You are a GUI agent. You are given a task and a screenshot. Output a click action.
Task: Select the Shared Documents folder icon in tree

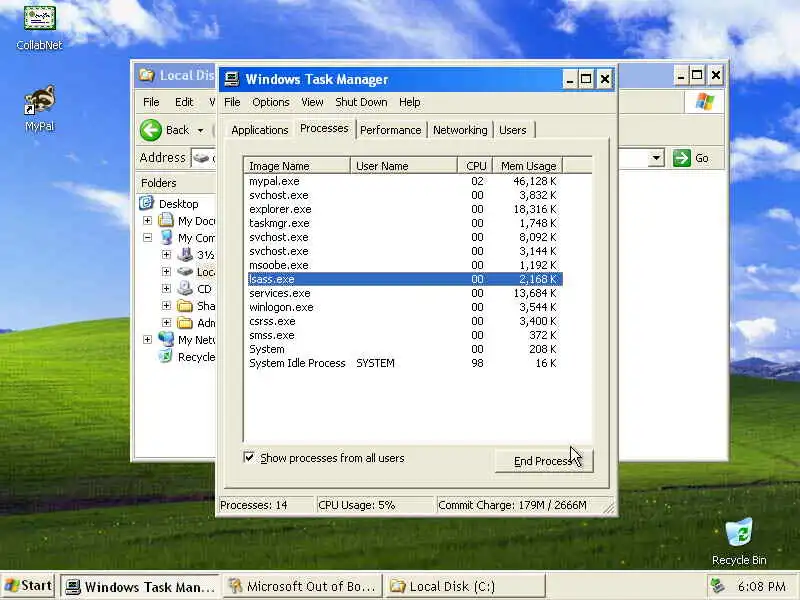185,306
